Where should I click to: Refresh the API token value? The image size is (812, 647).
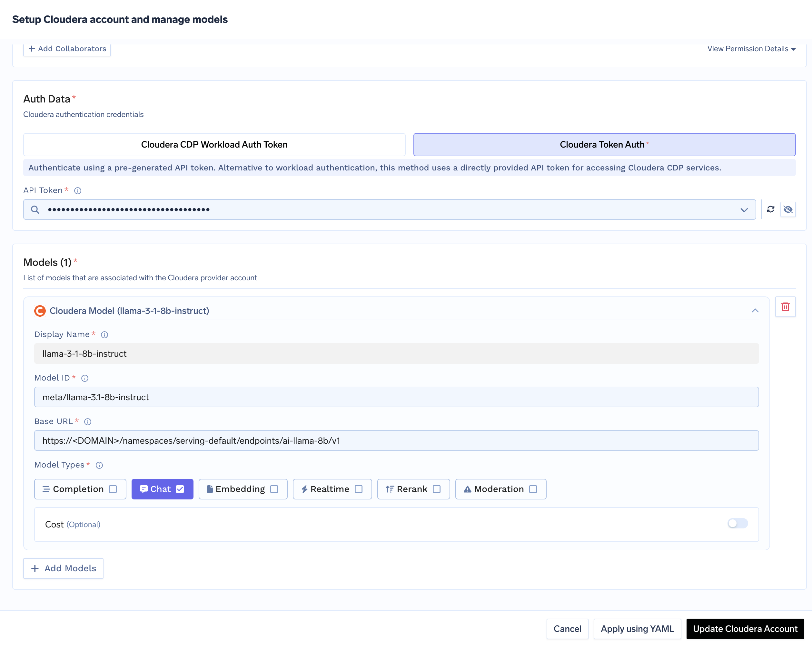pos(771,209)
